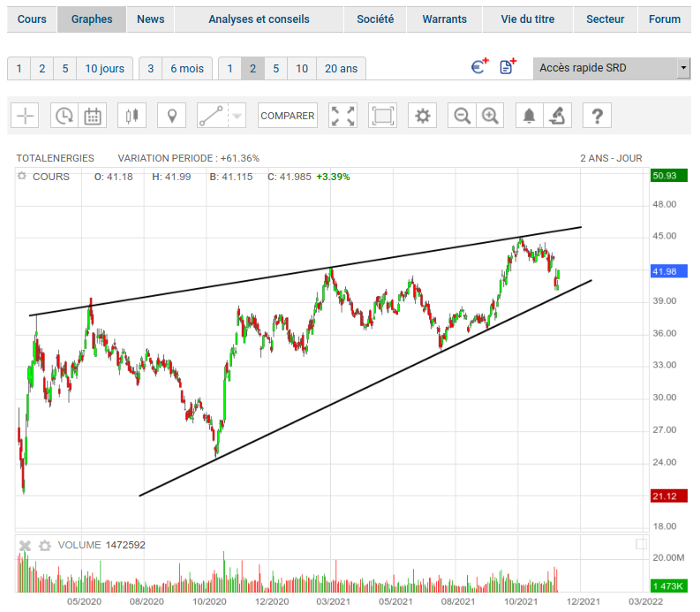Click the H: 41.99 high value

171,177
